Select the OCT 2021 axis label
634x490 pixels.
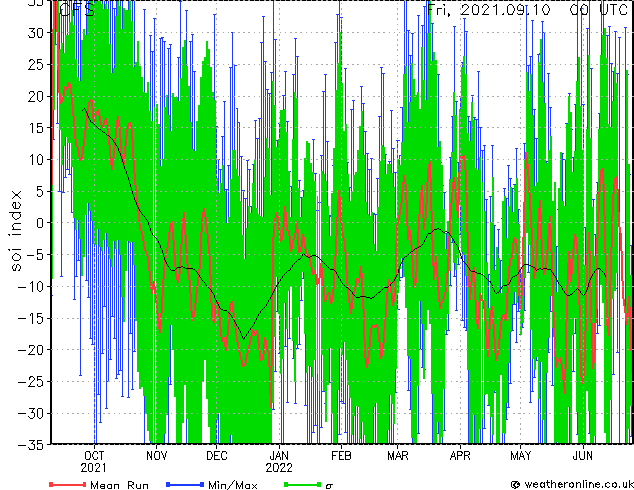pyautogui.click(x=94, y=462)
